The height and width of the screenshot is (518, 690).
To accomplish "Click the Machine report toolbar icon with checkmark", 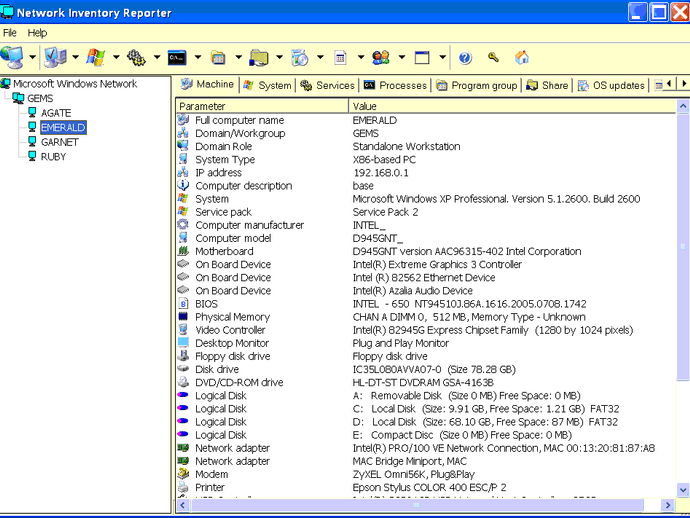I will pos(55,57).
